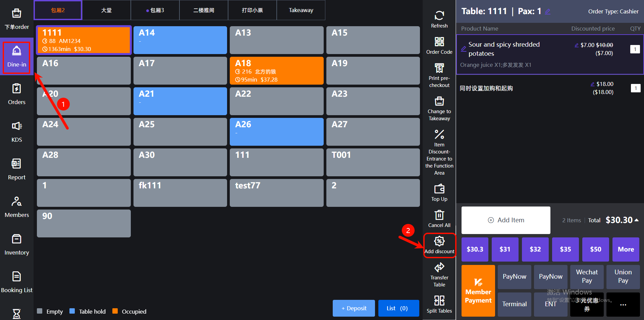This screenshot has width=644, height=320.
Task: Open Top Up wallet icon
Action: (439, 189)
